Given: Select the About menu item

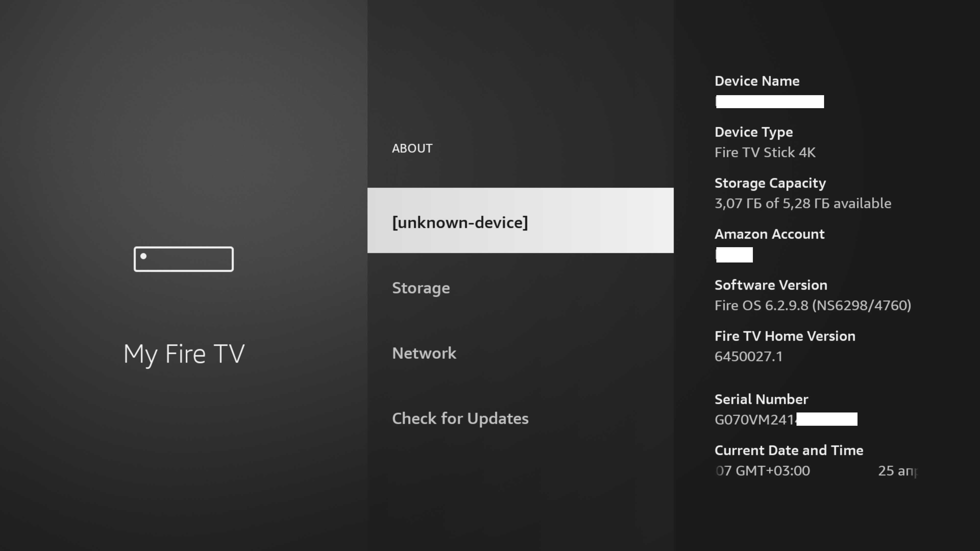Looking at the screenshot, I should coord(412,148).
